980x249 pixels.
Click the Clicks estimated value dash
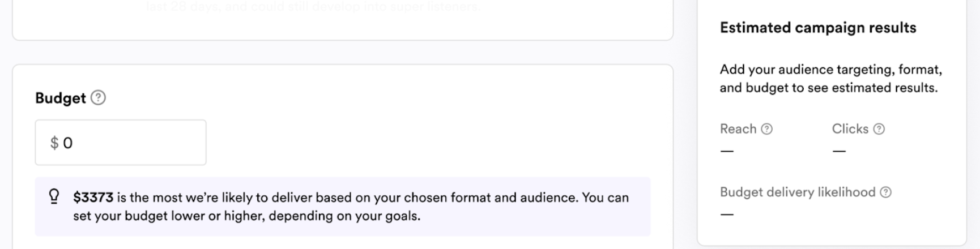[839, 151]
